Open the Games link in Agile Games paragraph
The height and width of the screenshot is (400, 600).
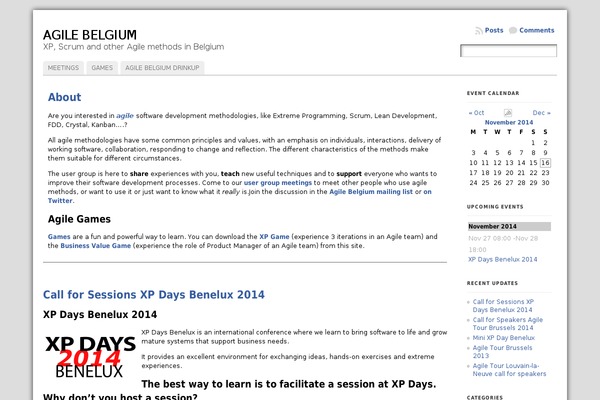point(59,237)
